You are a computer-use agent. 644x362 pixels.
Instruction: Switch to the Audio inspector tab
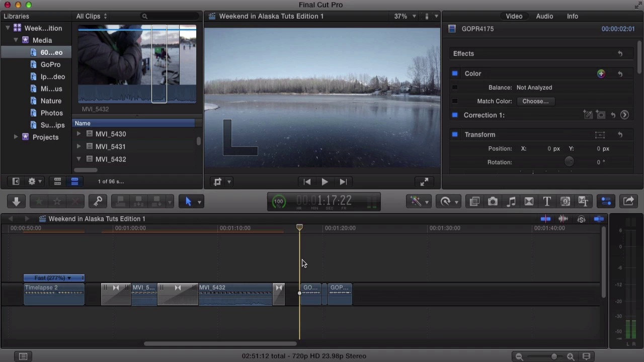[544, 17]
